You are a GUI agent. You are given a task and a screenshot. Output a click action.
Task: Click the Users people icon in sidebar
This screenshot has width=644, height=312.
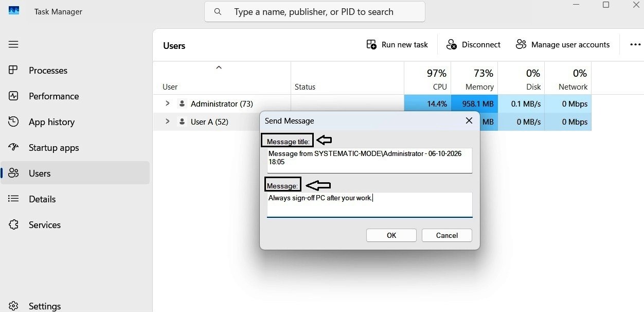[x=14, y=173]
